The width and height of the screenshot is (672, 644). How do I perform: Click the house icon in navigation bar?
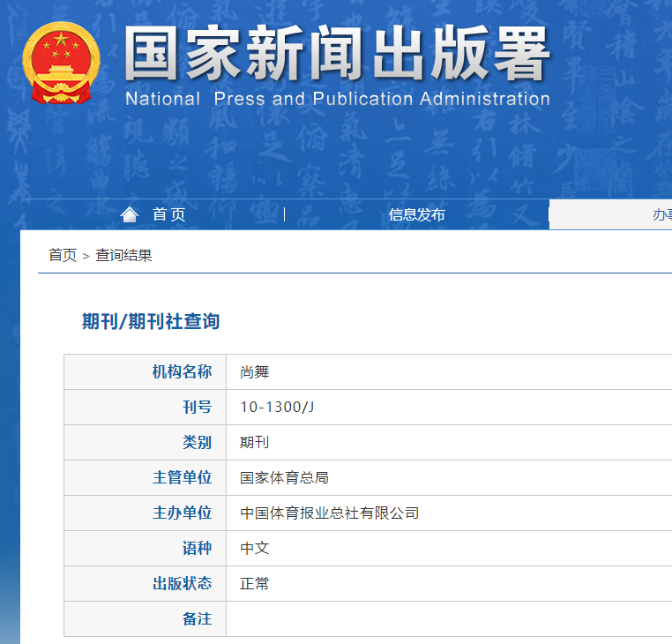coord(130,214)
